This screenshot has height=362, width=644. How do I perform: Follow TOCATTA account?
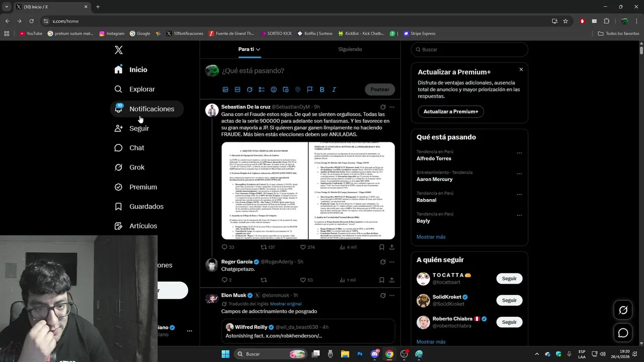509,279
